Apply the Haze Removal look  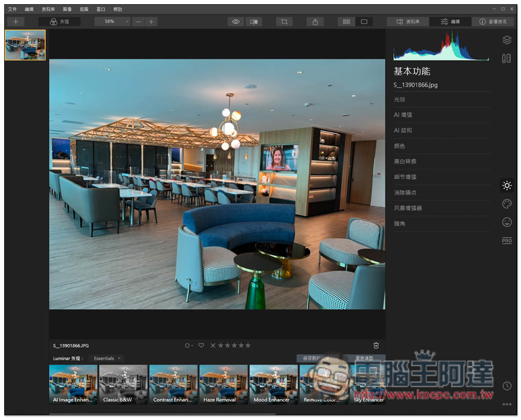coord(224,385)
